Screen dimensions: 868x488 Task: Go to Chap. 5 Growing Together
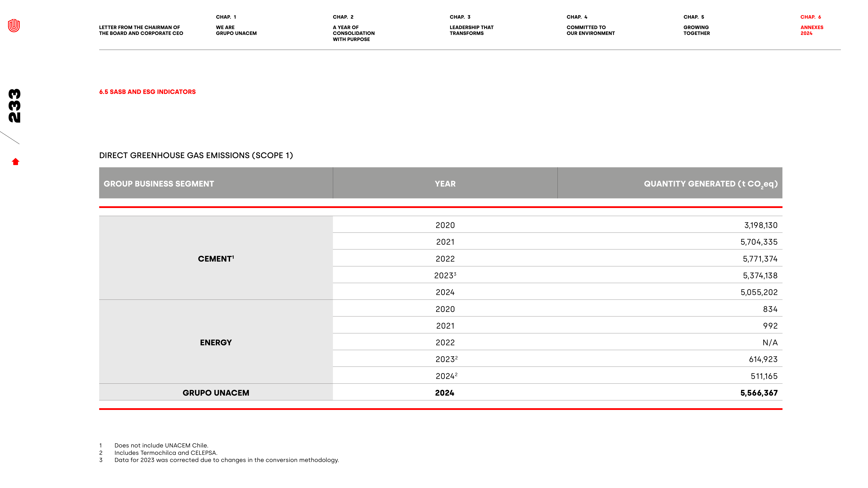coord(697,25)
